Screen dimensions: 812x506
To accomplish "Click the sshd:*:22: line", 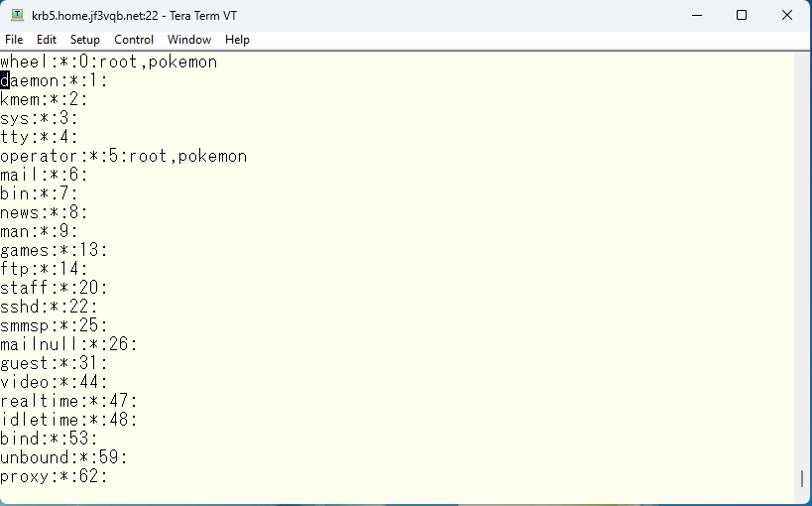I will point(50,307).
